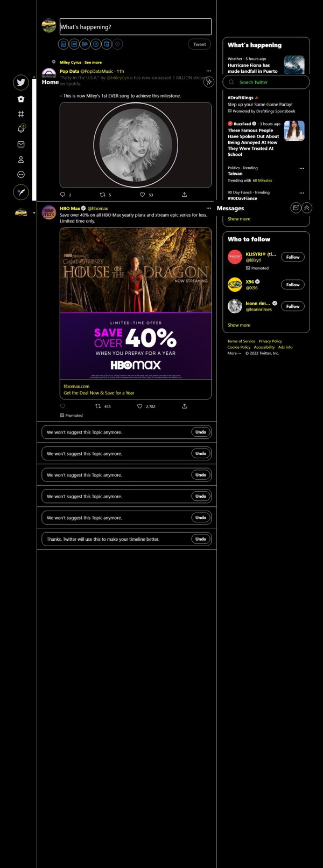Click the new message icon in Messages bar

click(x=296, y=208)
